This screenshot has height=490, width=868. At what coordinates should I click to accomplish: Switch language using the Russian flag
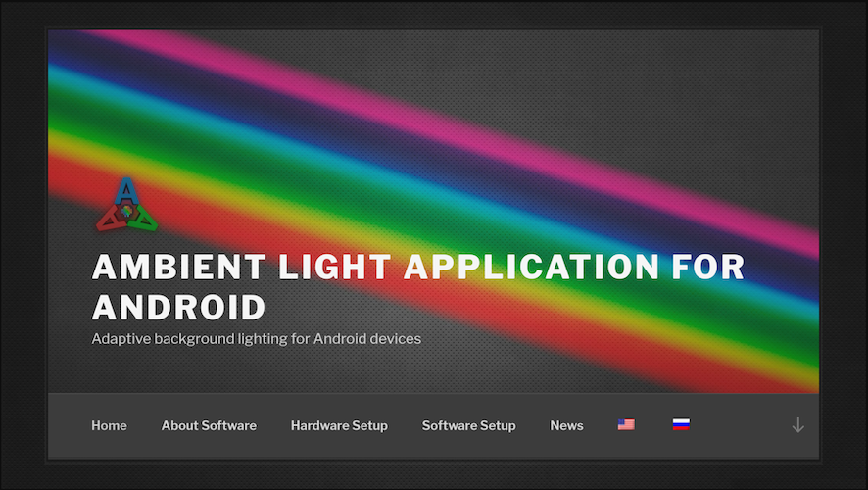pos(681,424)
